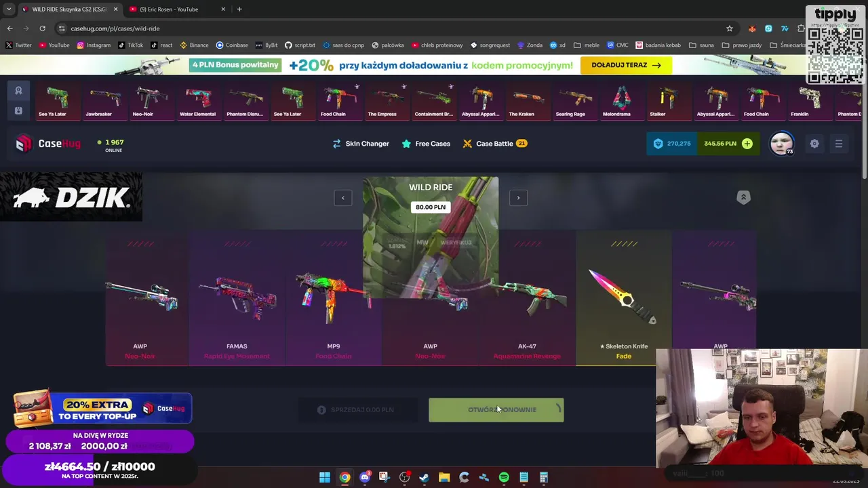
Task: Open Notepad from the taskbar
Action: (x=524, y=477)
